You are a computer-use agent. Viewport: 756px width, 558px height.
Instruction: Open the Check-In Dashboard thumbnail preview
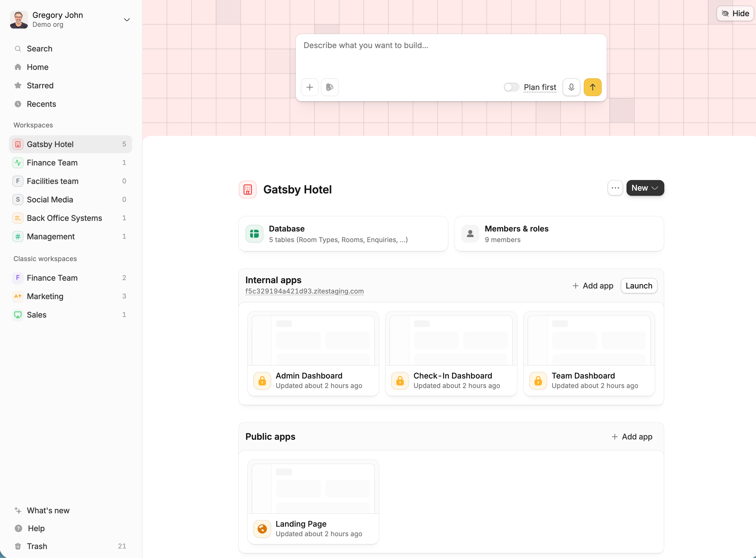(451, 339)
